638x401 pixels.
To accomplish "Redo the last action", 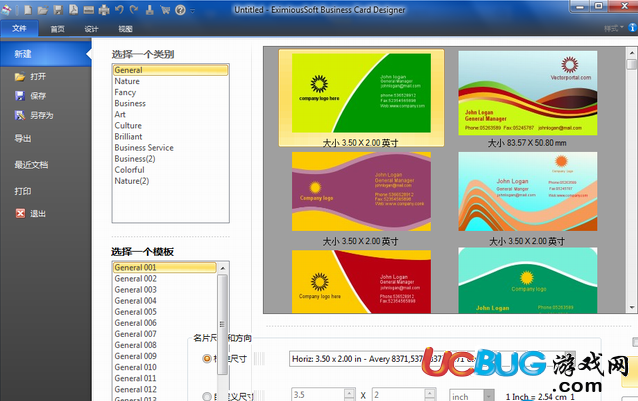I will [x=134, y=10].
